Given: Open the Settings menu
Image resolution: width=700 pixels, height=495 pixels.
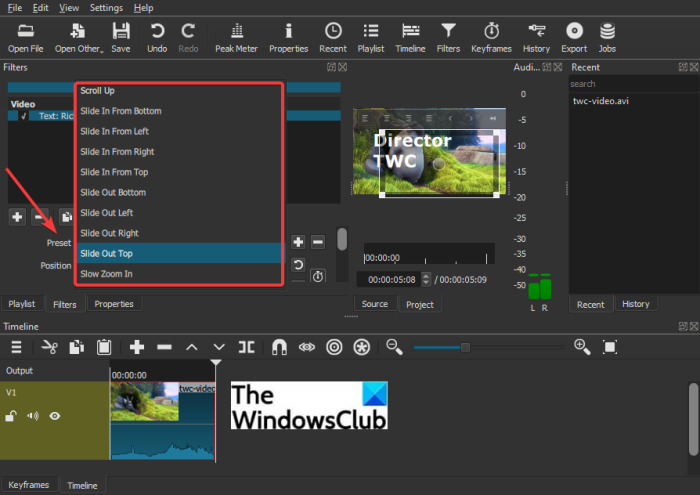Looking at the screenshot, I should pos(106,8).
